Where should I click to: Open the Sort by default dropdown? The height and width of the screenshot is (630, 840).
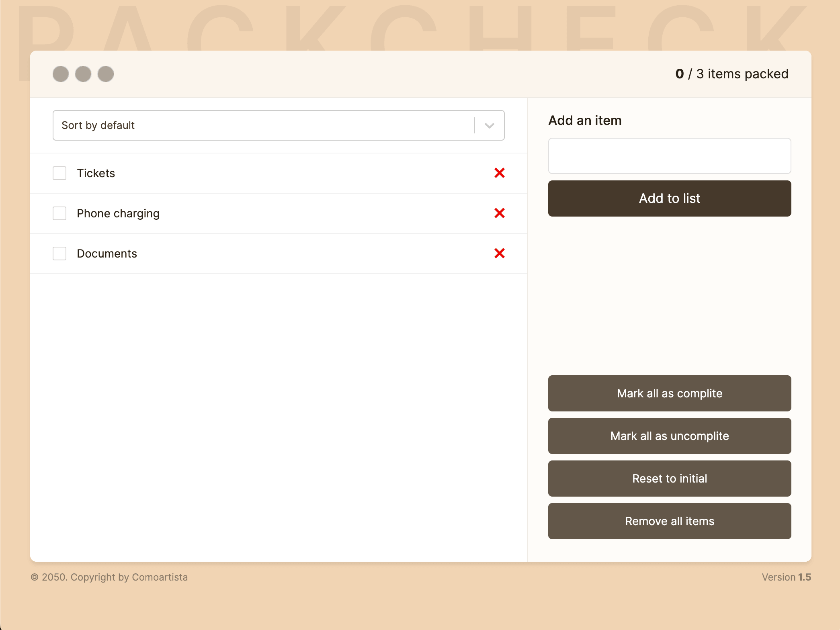261,125
